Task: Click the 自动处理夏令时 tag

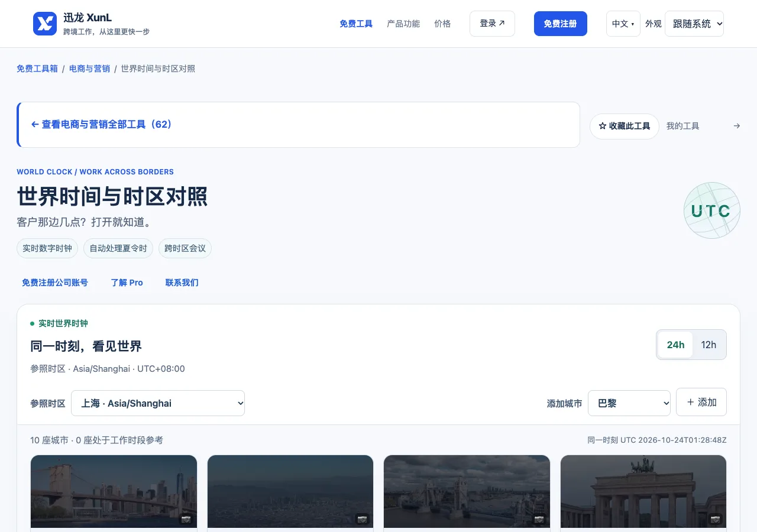Action: [118, 248]
